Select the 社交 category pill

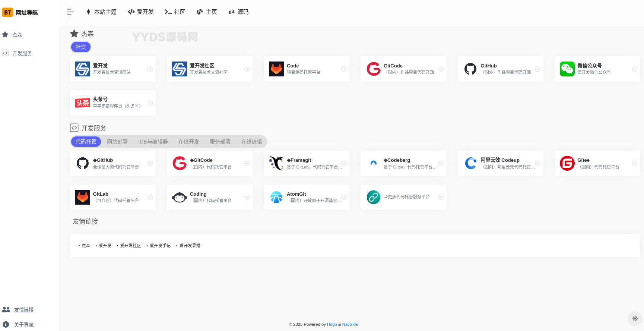[81, 47]
